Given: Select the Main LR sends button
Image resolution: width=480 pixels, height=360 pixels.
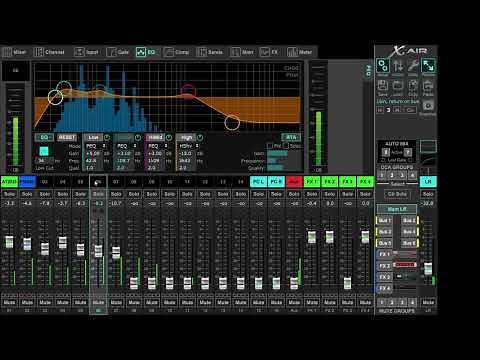Looking at the screenshot, I should point(397,209).
